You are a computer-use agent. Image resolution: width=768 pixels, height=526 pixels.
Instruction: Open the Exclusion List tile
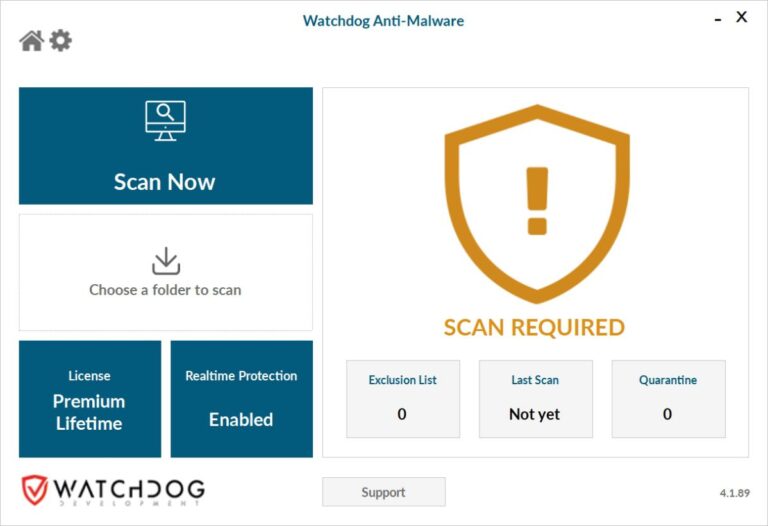click(x=403, y=399)
